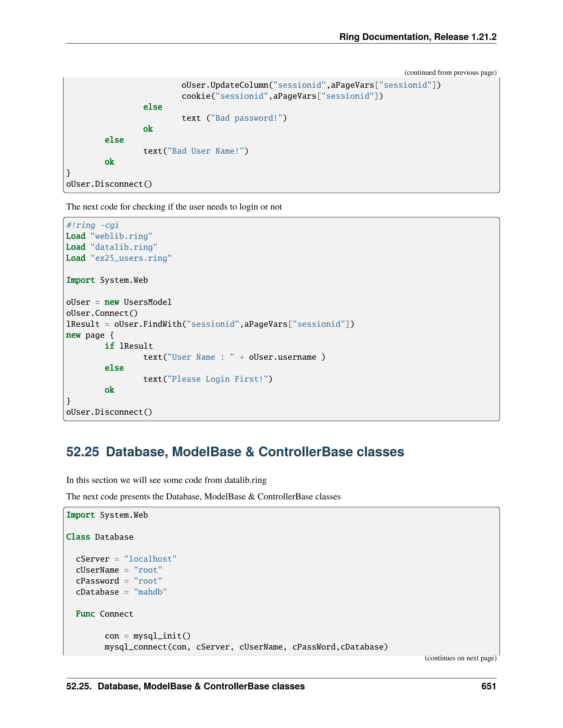Click the header "Ring Documentation, Release 1.21.2"

click(418, 37)
